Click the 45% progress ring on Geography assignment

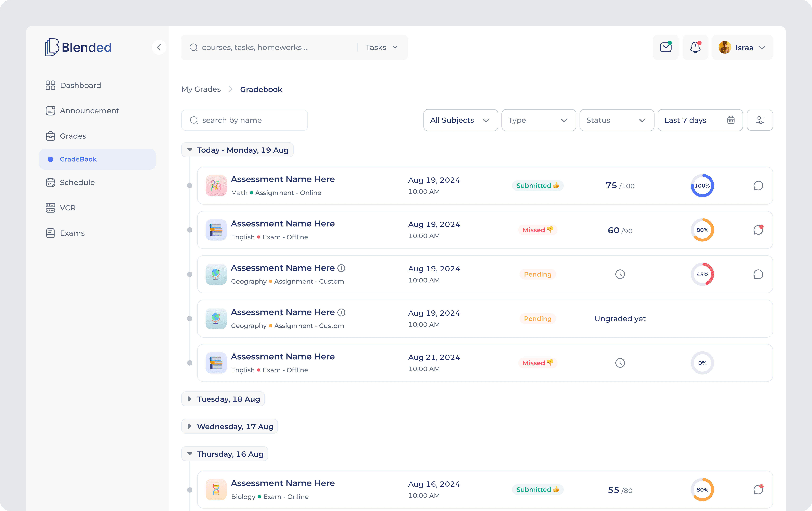pos(702,274)
